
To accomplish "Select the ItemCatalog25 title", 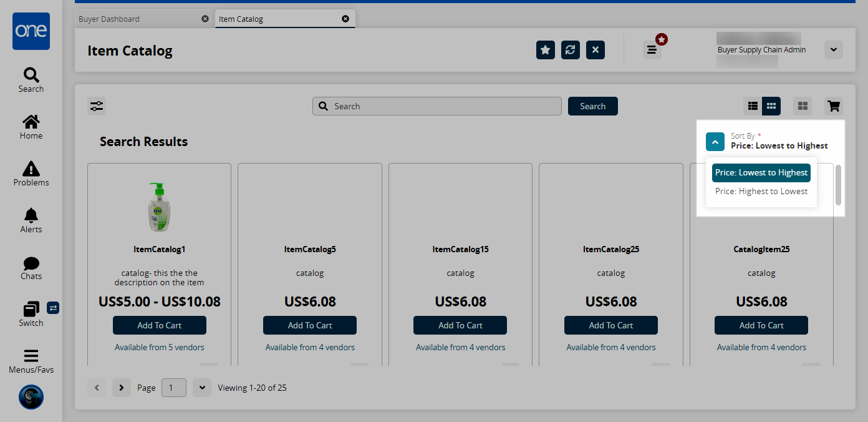I will tap(611, 249).
